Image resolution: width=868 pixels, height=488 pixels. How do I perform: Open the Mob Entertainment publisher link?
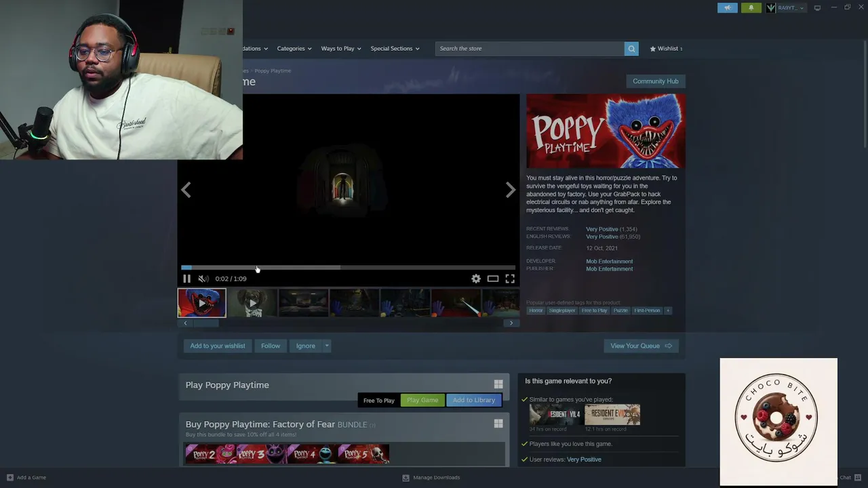[x=610, y=269]
